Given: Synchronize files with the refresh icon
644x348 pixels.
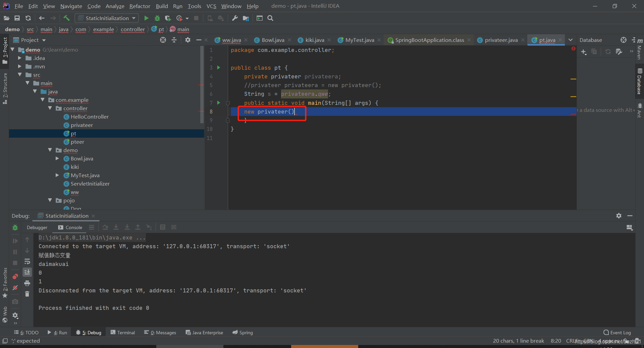Looking at the screenshot, I should point(28,18).
